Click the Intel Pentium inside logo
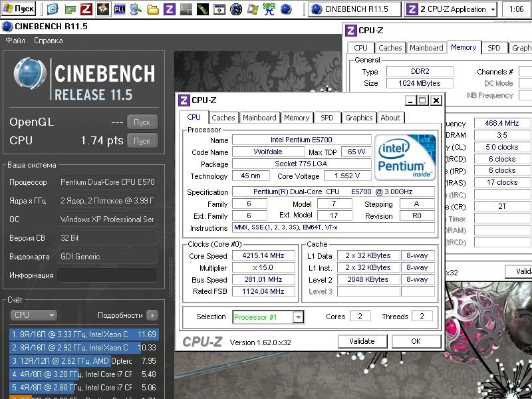Screen dimensions: 532x399 click(405, 157)
